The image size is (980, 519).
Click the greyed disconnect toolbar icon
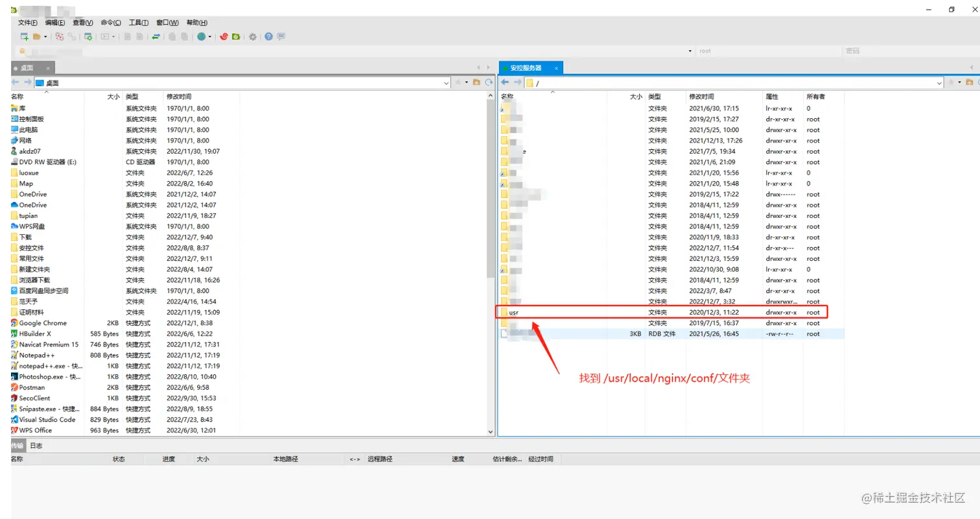coord(73,37)
